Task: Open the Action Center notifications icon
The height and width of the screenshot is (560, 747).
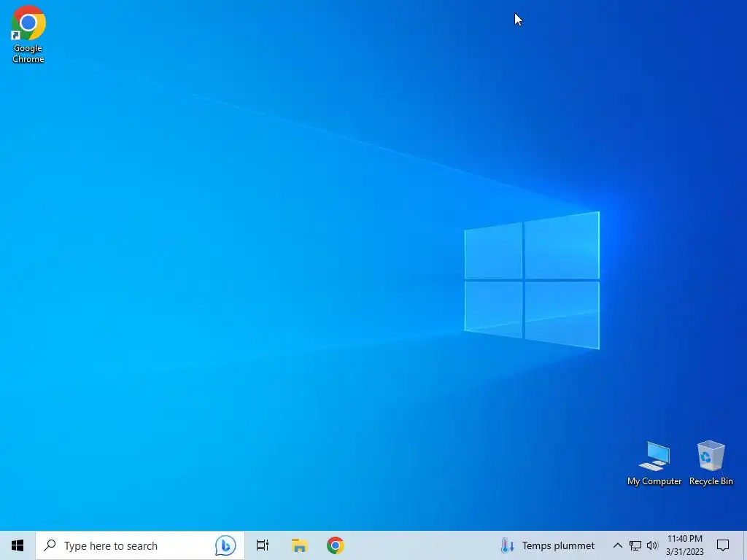Action: 723,545
